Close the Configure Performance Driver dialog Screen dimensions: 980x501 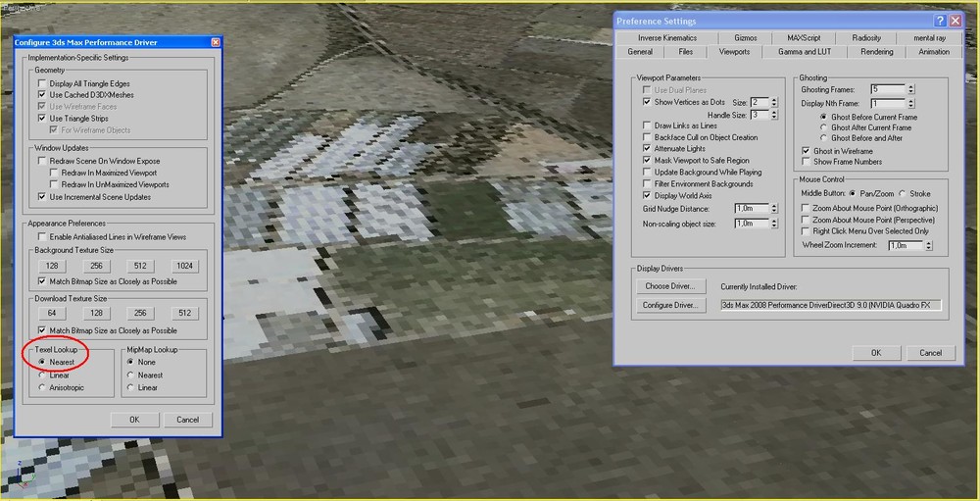pos(216,42)
